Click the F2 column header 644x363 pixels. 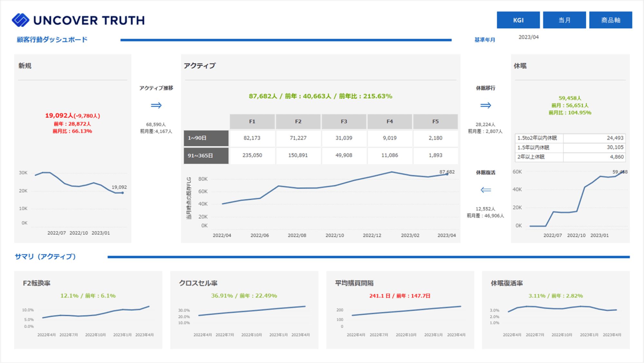coord(298,122)
